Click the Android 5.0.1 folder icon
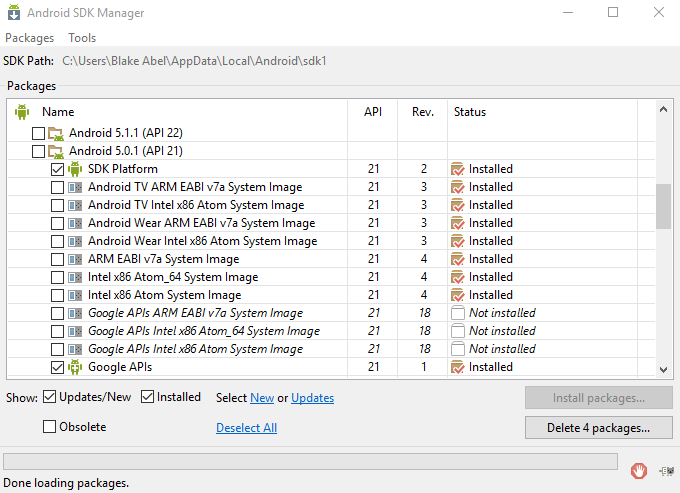 click(56, 151)
